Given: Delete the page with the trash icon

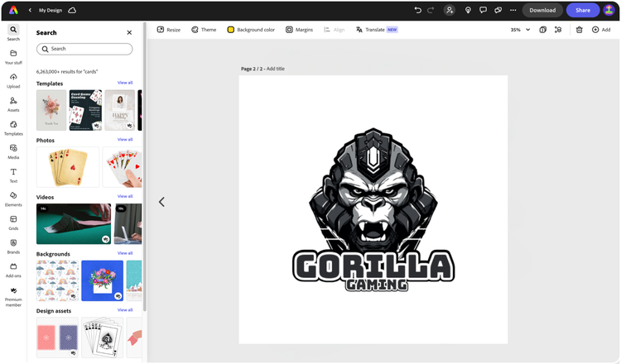Looking at the screenshot, I should click(579, 30).
